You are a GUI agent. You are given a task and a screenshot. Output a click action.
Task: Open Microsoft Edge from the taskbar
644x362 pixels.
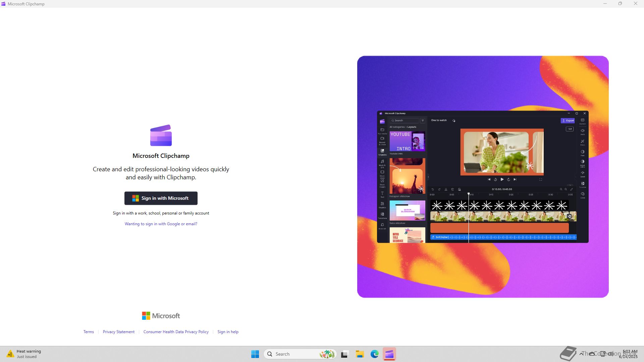click(x=374, y=354)
